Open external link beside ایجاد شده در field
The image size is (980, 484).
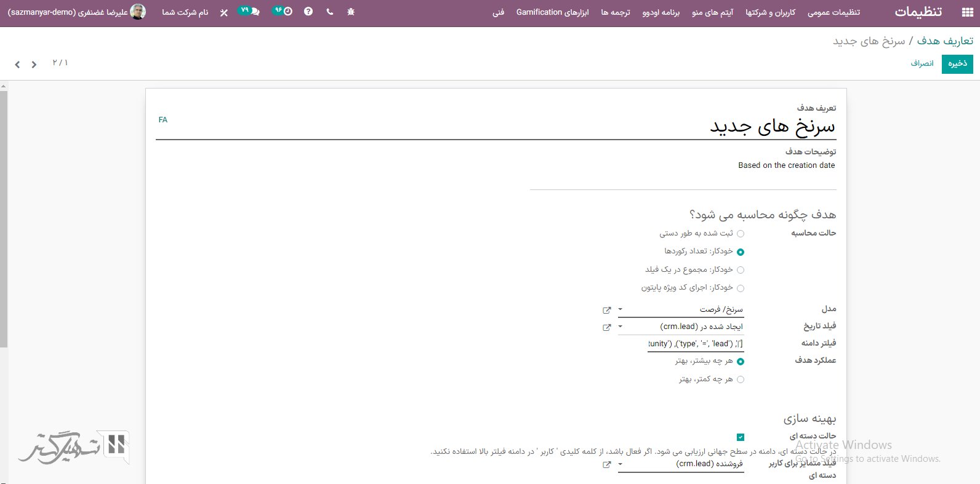pos(607,327)
